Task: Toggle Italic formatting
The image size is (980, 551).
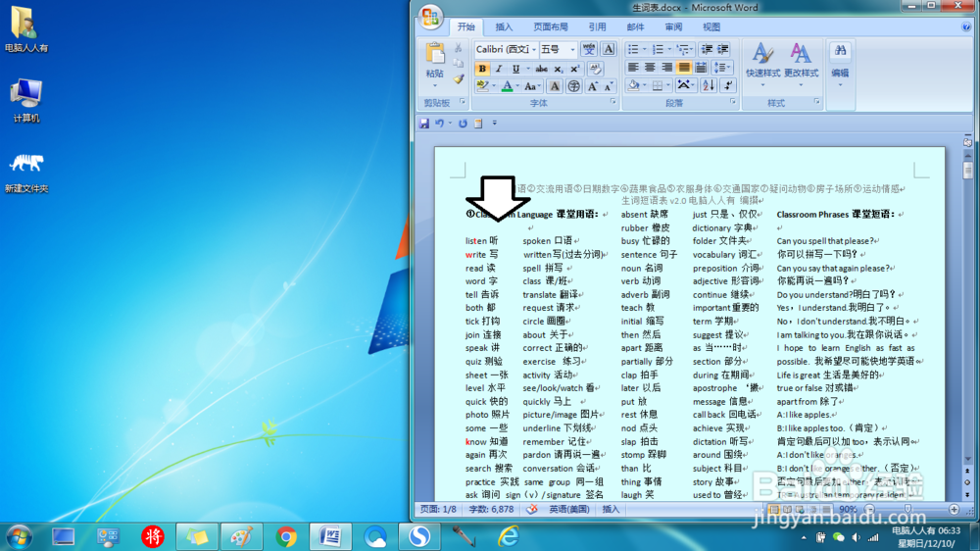Action: 498,69
